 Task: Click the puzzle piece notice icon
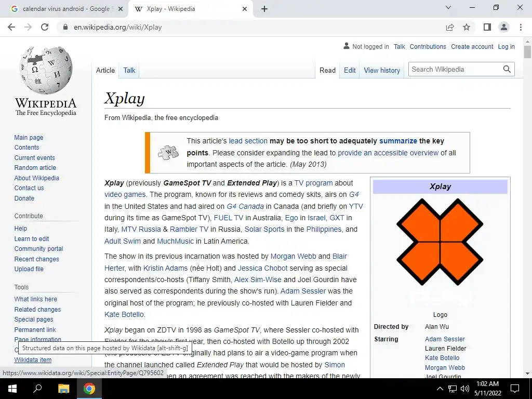[x=168, y=153]
